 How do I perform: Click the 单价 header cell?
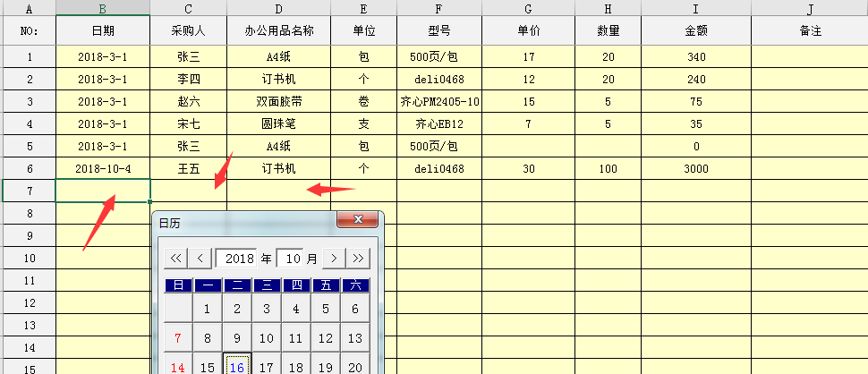[528, 31]
